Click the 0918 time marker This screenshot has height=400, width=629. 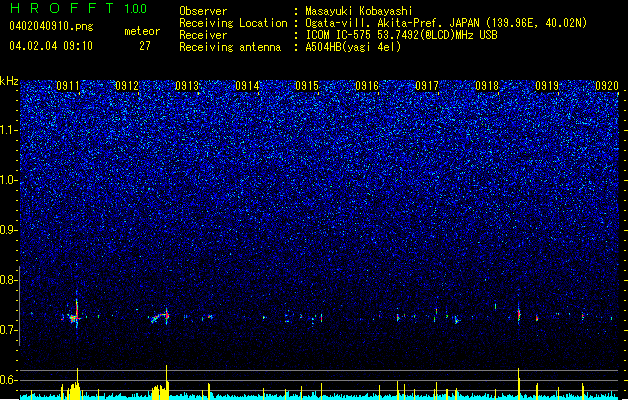pyautogui.click(x=487, y=86)
